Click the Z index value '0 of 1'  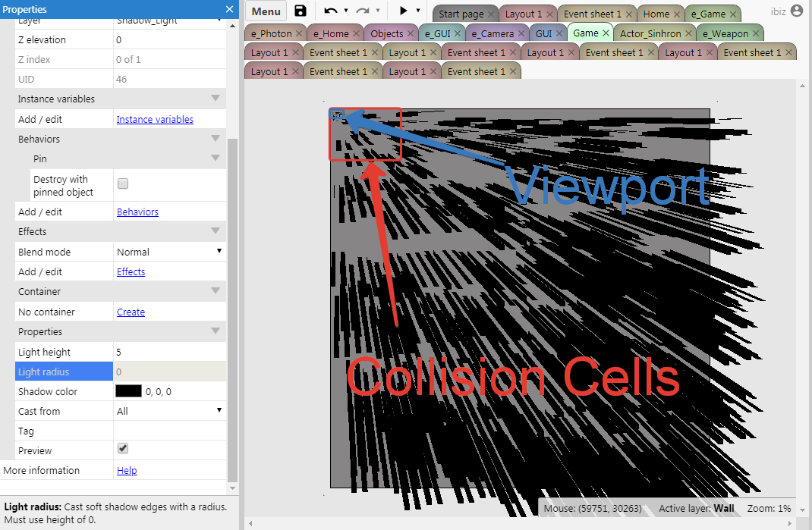(x=128, y=60)
